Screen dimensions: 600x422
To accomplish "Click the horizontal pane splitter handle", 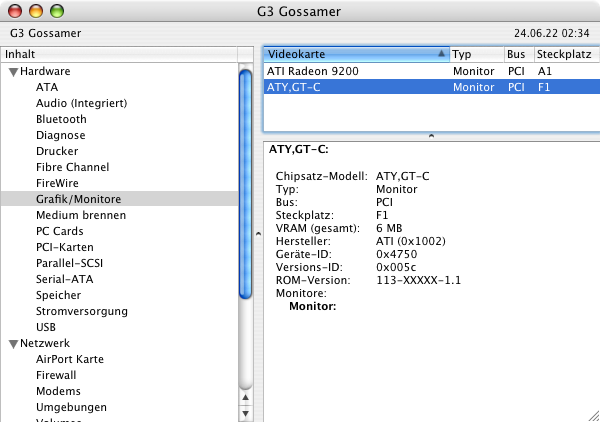I will coord(431,136).
